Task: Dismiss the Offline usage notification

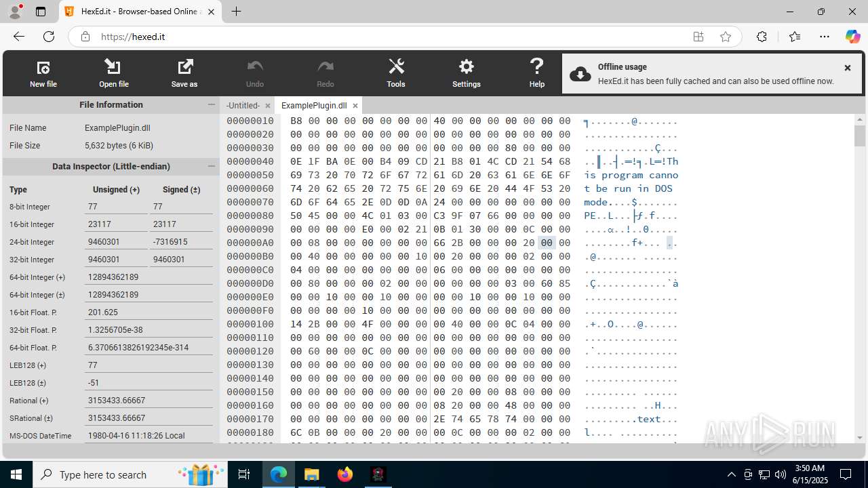Action: pos(847,68)
